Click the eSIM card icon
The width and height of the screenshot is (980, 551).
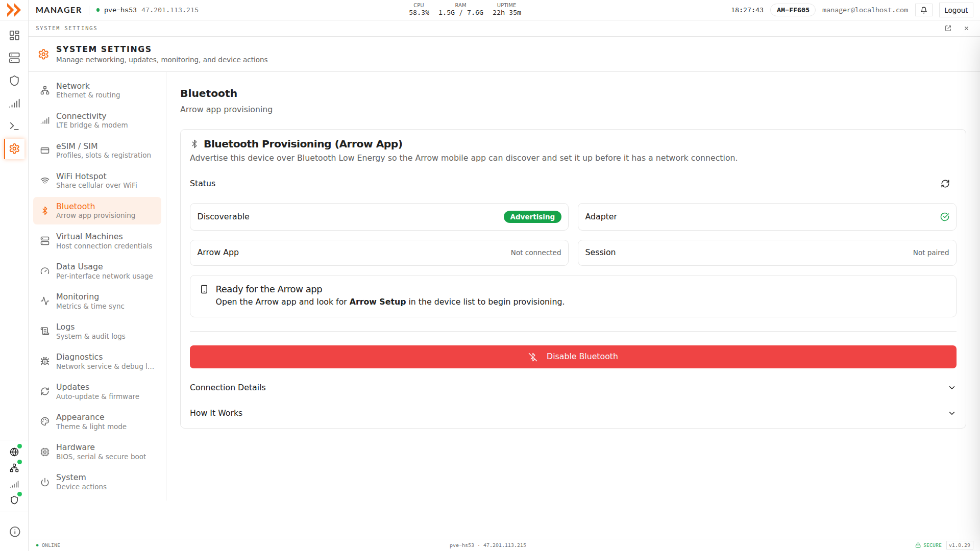point(45,151)
